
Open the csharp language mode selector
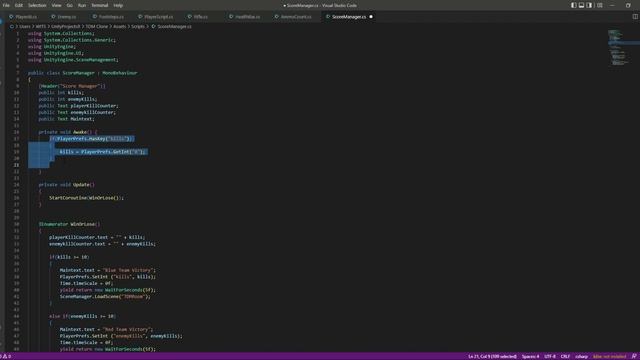[581, 356]
